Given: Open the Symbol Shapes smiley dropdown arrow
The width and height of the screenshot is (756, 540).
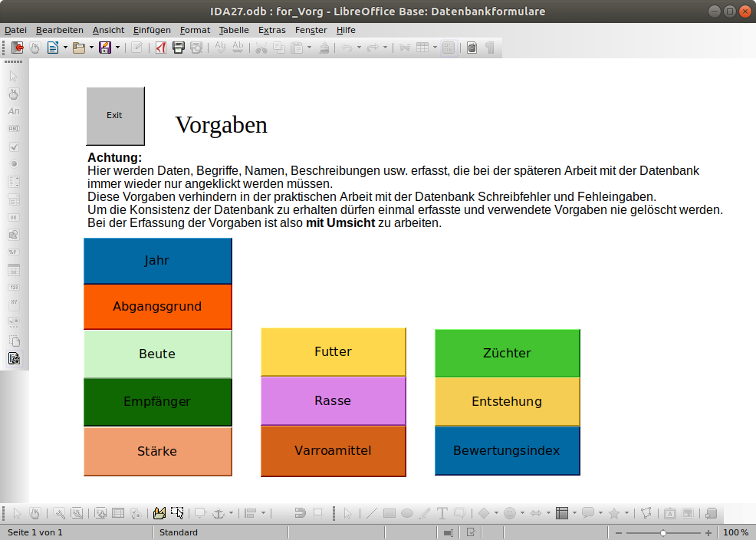Looking at the screenshot, I should (522, 513).
